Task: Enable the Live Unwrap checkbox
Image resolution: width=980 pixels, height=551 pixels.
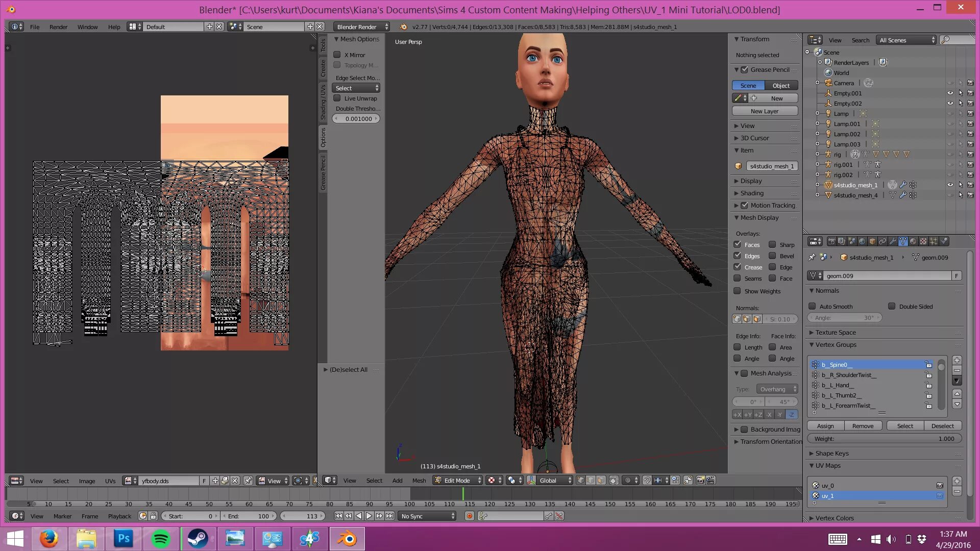Action: [337, 98]
